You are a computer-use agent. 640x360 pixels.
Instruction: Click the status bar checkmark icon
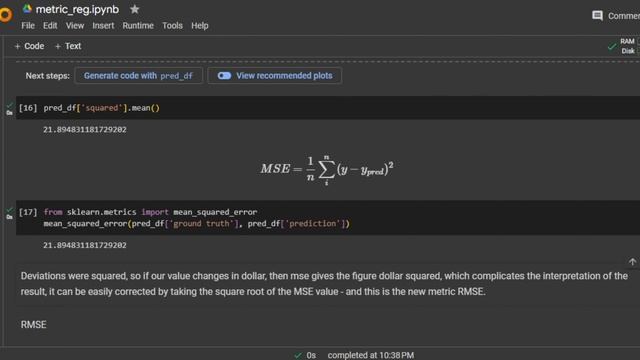coord(298,355)
